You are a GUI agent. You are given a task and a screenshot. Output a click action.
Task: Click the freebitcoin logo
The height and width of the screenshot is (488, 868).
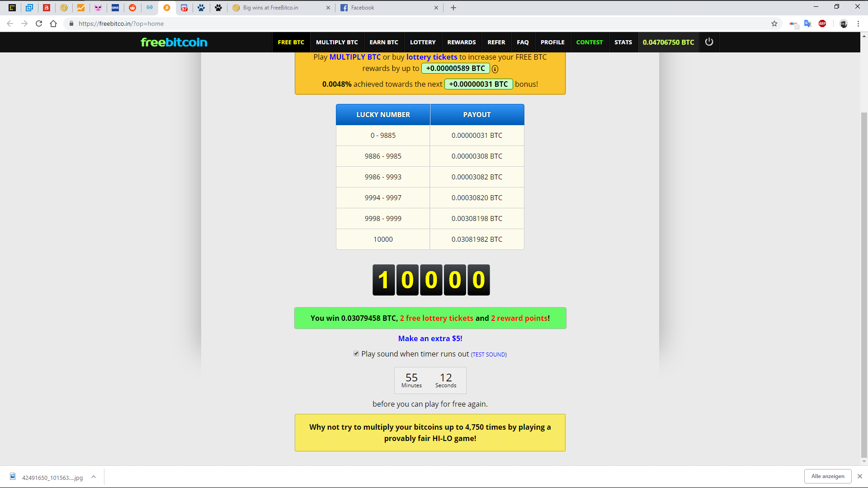[174, 42]
